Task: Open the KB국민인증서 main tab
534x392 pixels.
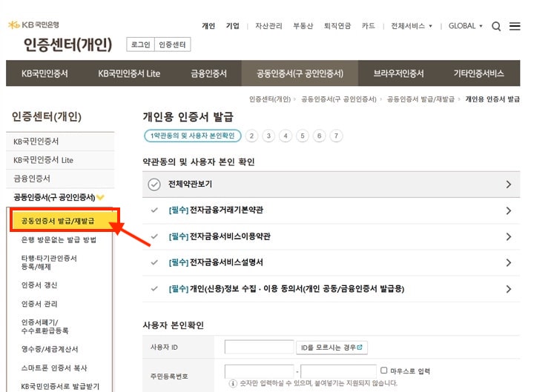Action: [44, 73]
